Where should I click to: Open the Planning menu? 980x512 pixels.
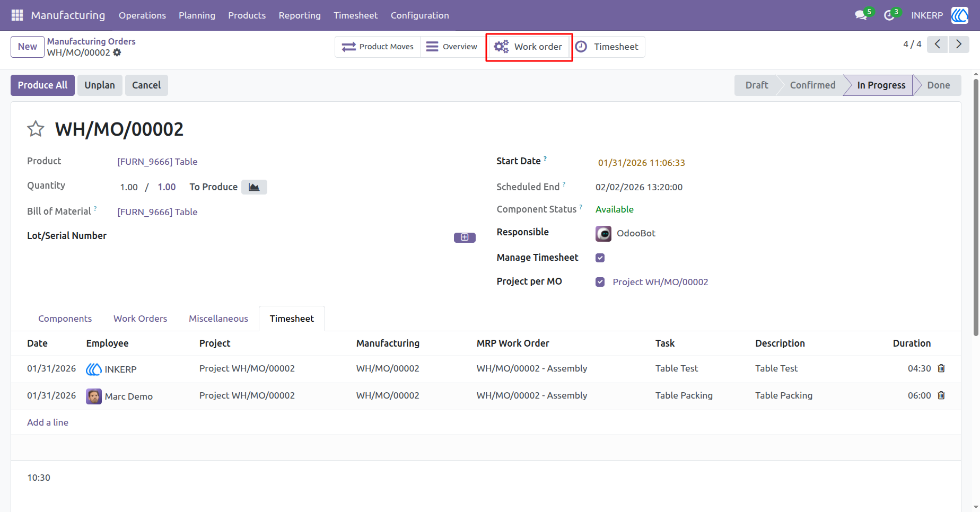tap(197, 15)
